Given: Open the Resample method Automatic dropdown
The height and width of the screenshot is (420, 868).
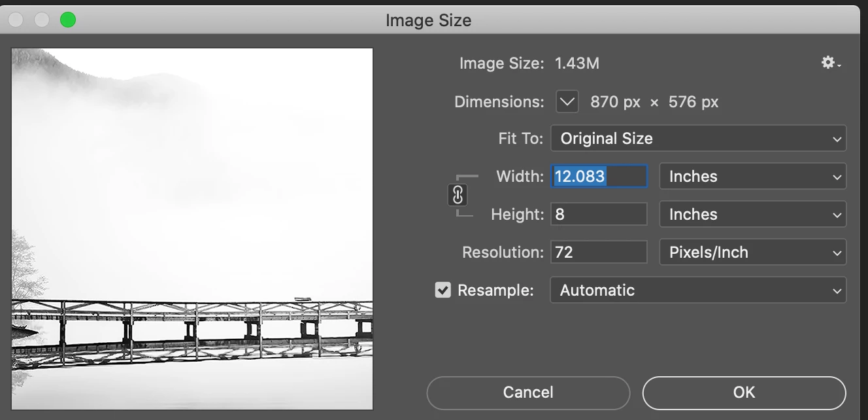Looking at the screenshot, I should [x=698, y=290].
